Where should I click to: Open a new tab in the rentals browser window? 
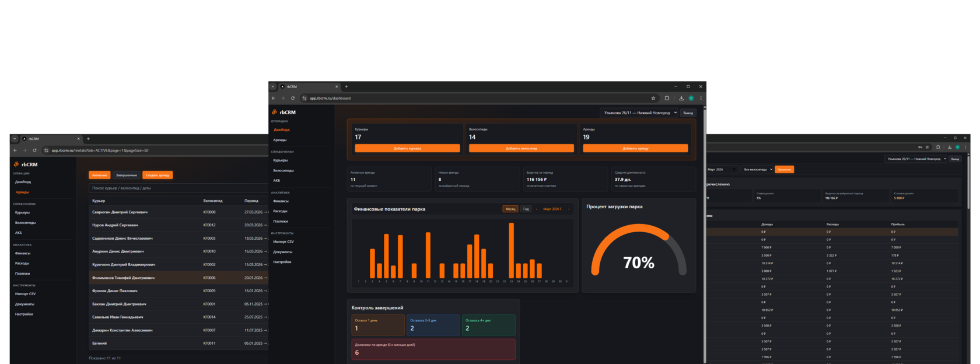click(x=88, y=139)
